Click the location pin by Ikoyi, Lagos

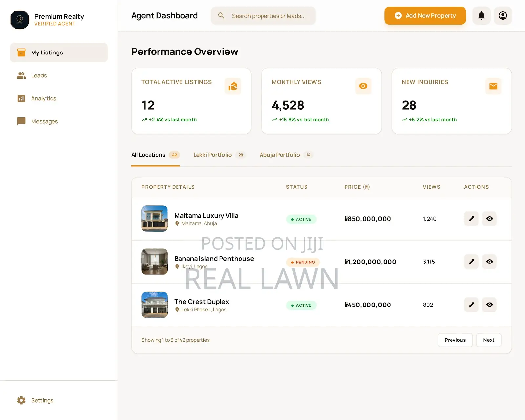point(177,266)
